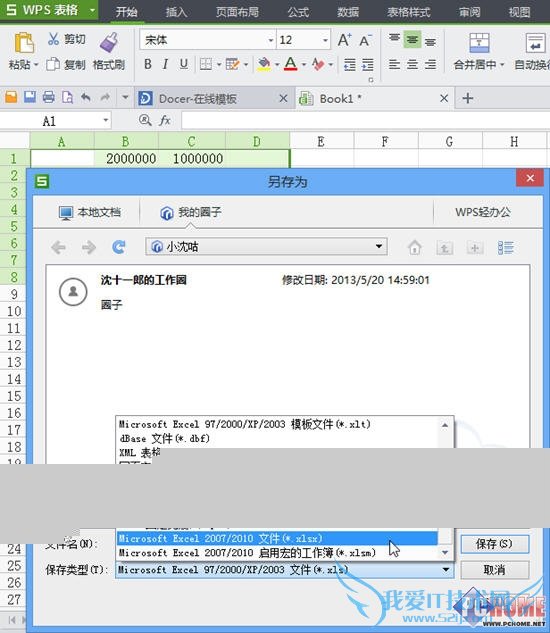Open the folder location dropdown in dialog

coord(379,246)
